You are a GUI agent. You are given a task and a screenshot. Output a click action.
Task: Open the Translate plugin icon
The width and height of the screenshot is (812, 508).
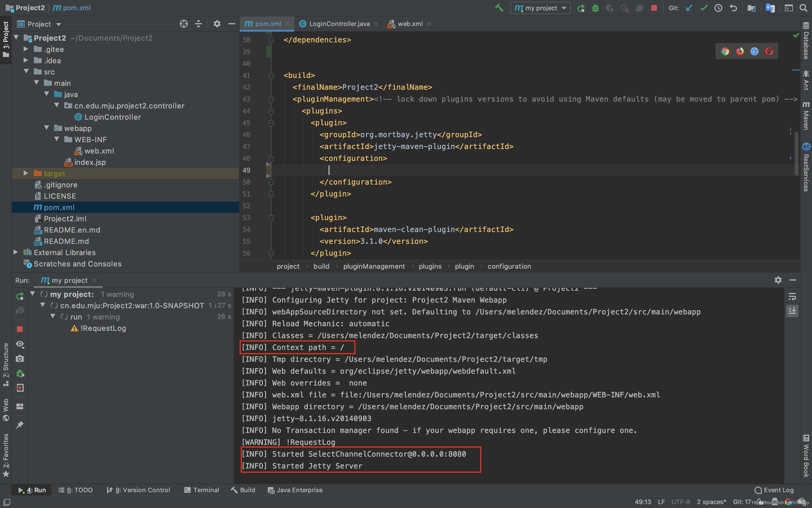tap(770, 8)
